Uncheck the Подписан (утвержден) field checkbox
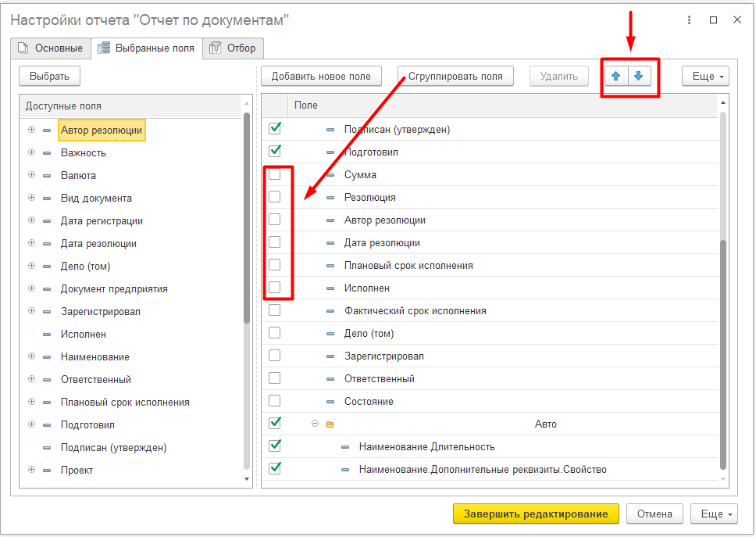Image resolution: width=756 pixels, height=537 pixels. [275, 129]
